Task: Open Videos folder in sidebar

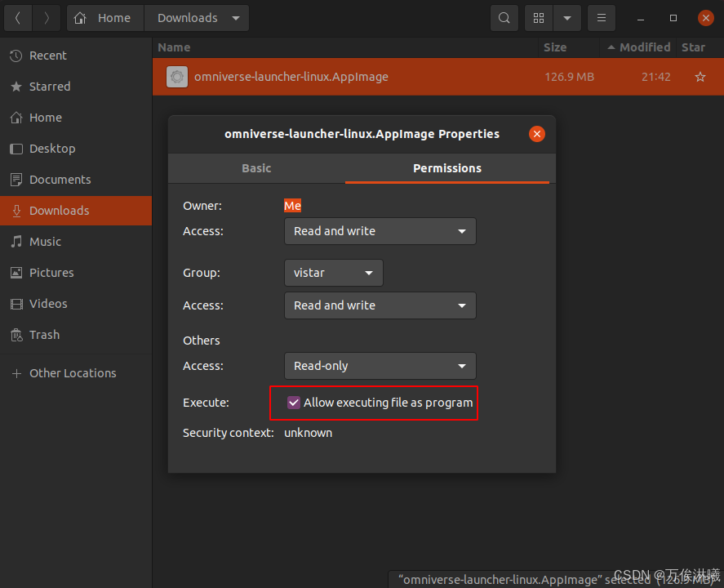Action: [76, 304]
